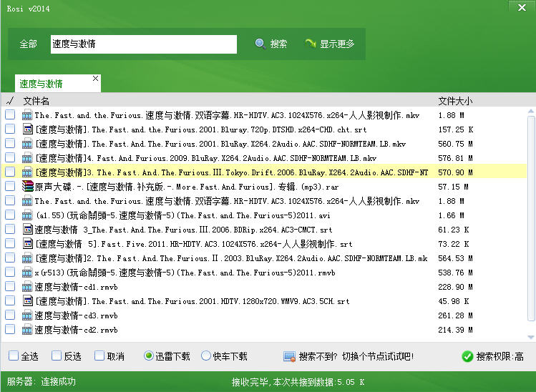Click the vertical scrollbar thumb of results

point(531,219)
